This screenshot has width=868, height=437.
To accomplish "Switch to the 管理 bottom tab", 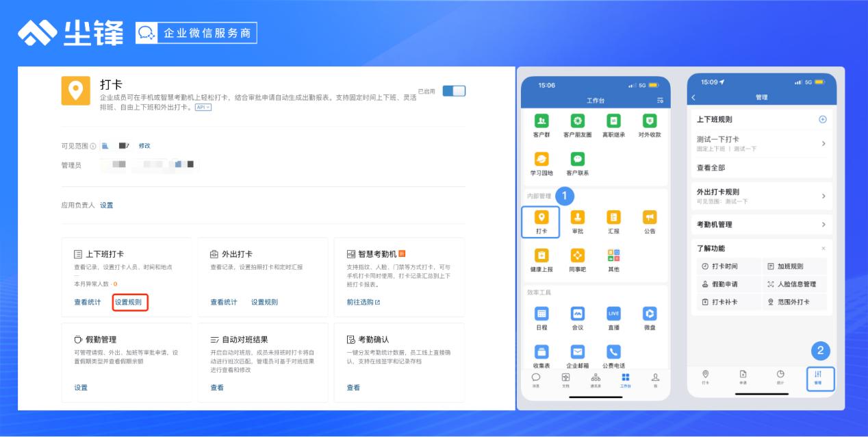I will click(x=817, y=377).
